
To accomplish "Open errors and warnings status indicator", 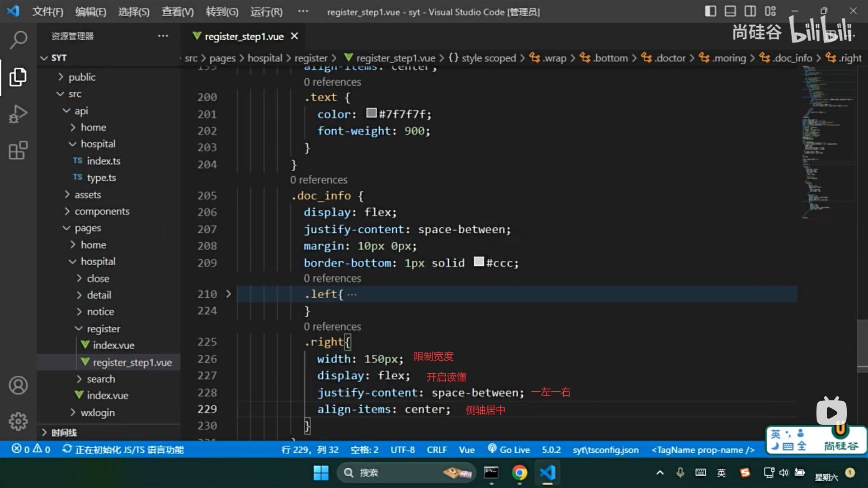I will [31, 450].
